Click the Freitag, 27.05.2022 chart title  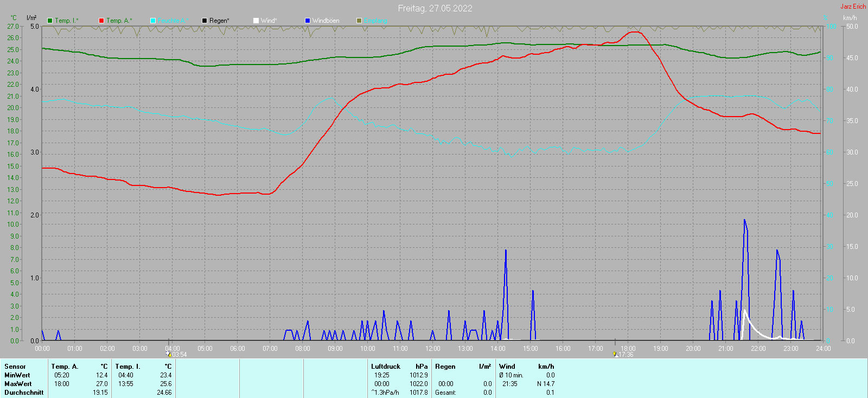435,8
